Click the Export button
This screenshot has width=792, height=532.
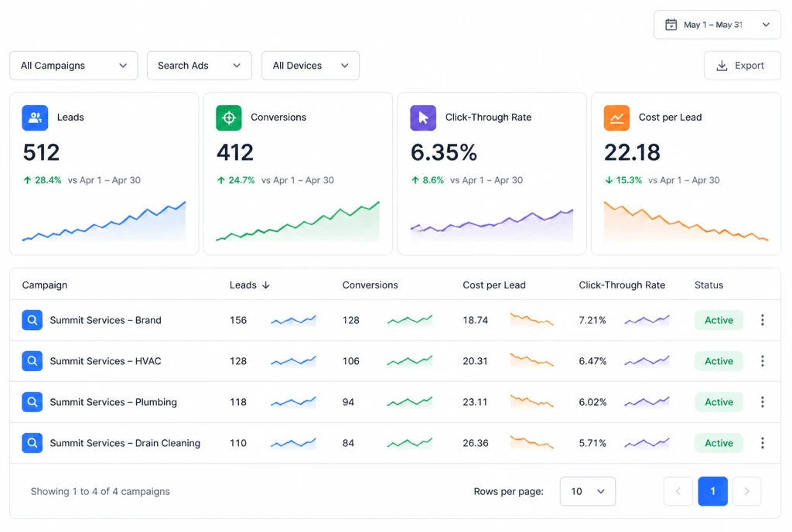coord(742,66)
